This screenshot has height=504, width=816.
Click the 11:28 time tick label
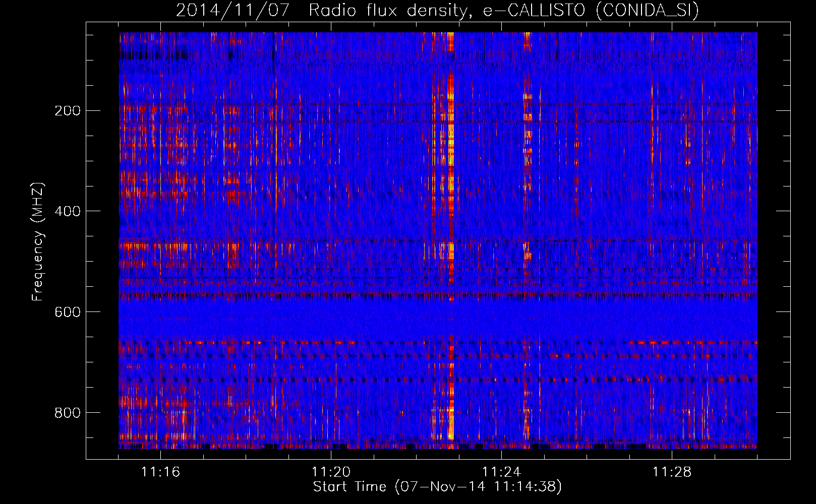click(x=672, y=472)
